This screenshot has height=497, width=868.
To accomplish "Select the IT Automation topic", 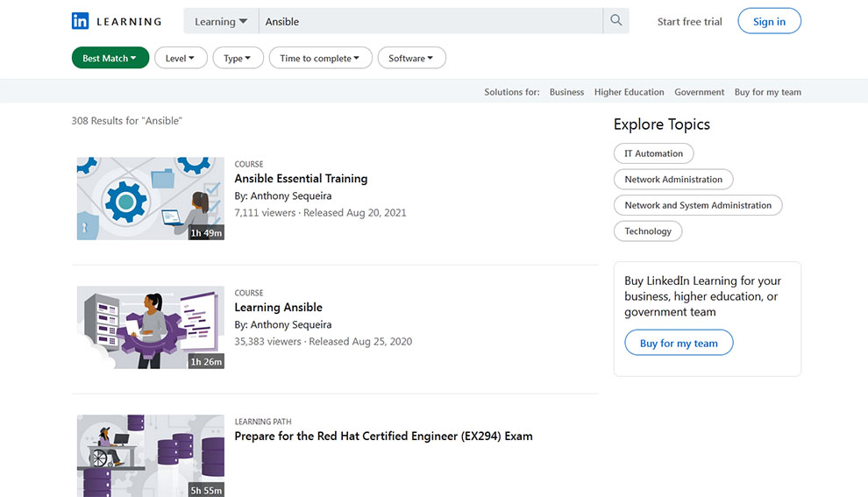I will pos(653,153).
